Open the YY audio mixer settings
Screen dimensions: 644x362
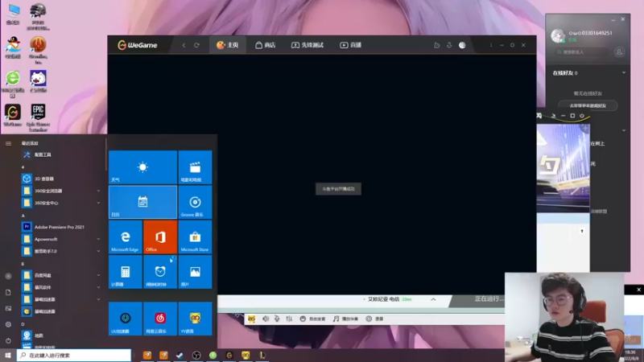coord(289,319)
